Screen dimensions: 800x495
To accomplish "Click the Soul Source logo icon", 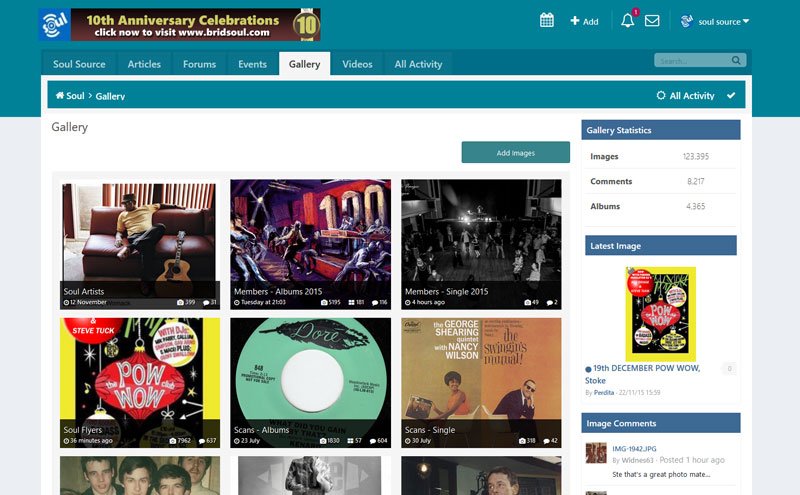I will tap(55, 24).
